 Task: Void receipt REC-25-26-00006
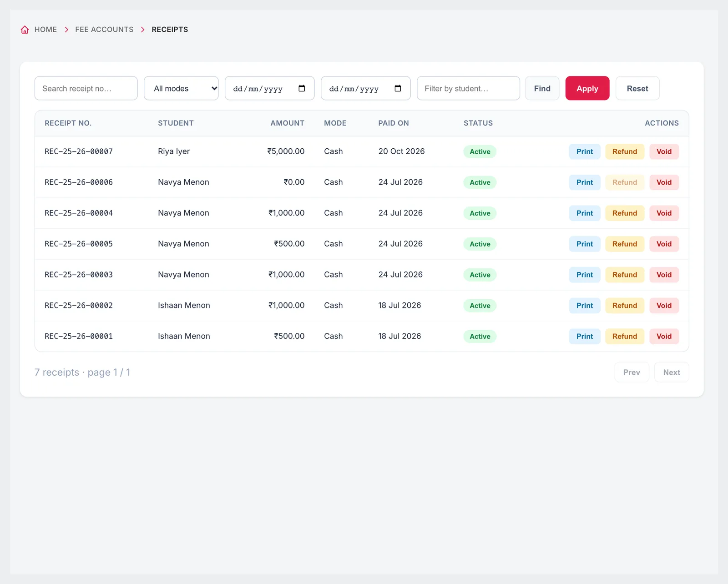[x=664, y=182]
